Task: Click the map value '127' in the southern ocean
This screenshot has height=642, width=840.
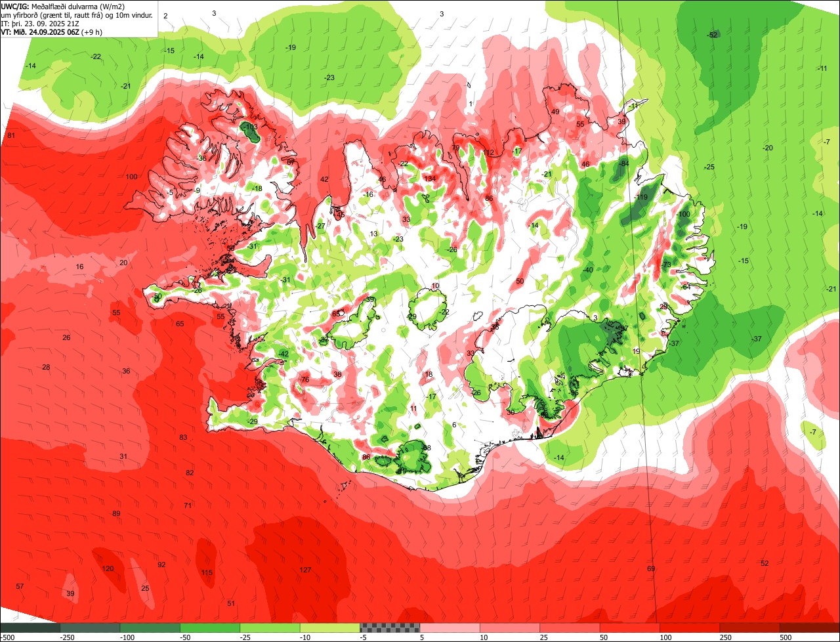Action: point(305,570)
